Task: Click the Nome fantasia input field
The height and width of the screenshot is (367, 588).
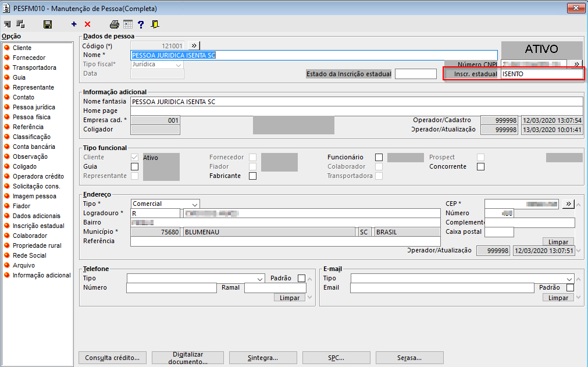Action: click(357, 102)
